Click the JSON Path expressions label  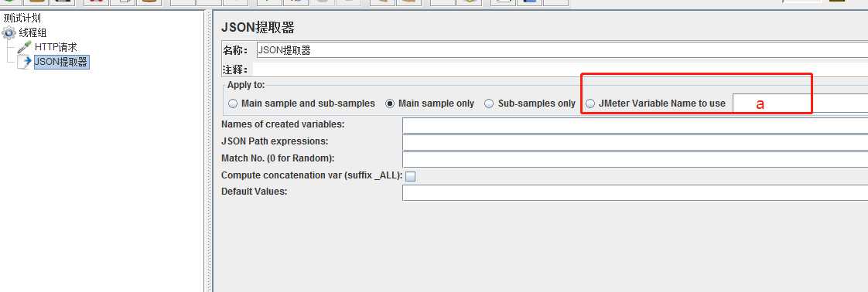click(x=275, y=141)
